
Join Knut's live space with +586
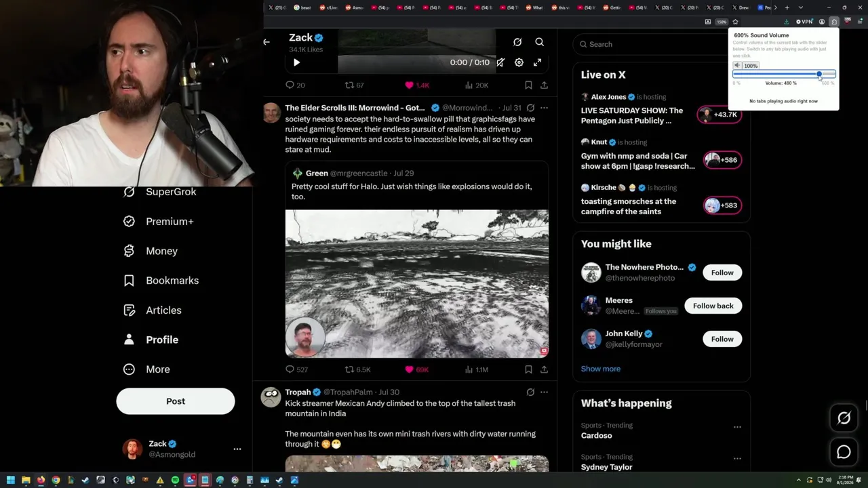pos(722,160)
